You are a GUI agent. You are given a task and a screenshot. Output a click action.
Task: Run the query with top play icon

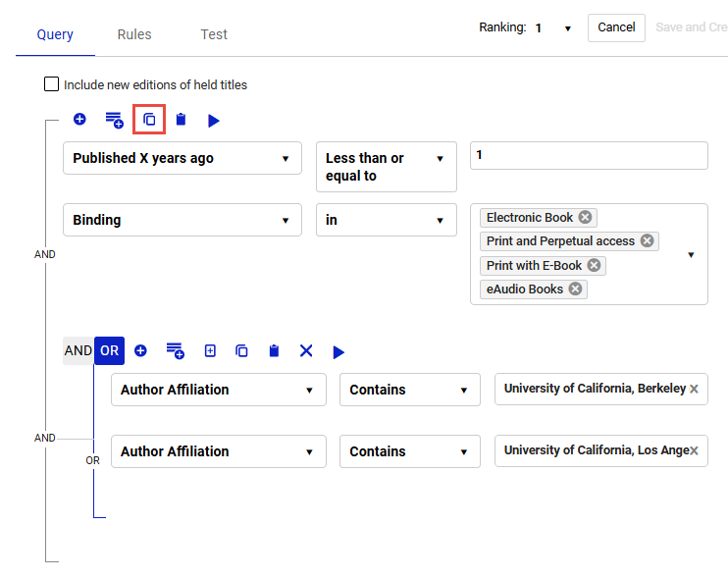(214, 121)
